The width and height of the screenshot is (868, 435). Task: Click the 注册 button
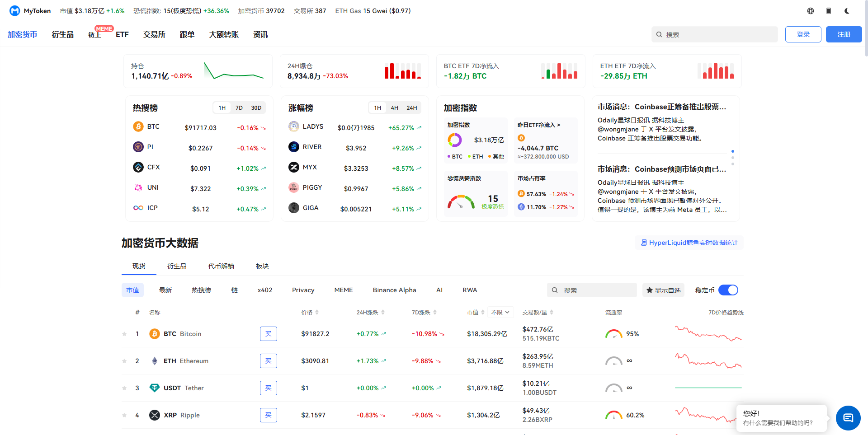(x=844, y=34)
